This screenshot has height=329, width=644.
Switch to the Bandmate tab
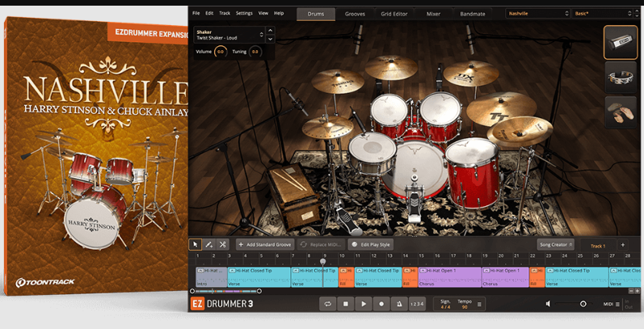pyautogui.click(x=473, y=14)
